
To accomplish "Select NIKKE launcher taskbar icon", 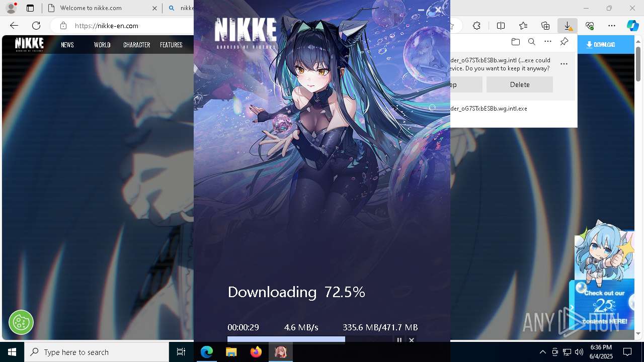I will (x=281, y=352).
